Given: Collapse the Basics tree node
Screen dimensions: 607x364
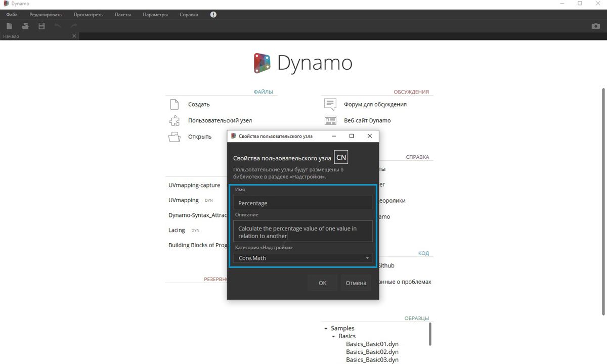Looking at the screenshot, I should [x=333, y=336].
